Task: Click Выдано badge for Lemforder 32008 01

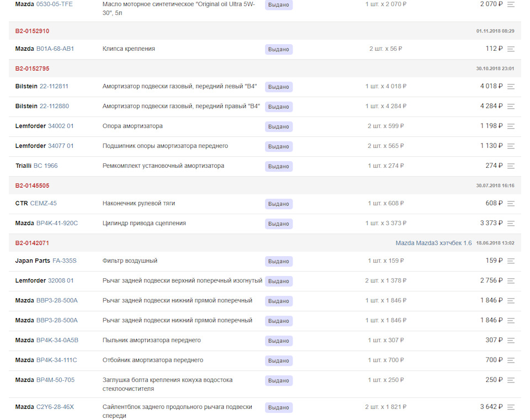Action: [278, 281]
